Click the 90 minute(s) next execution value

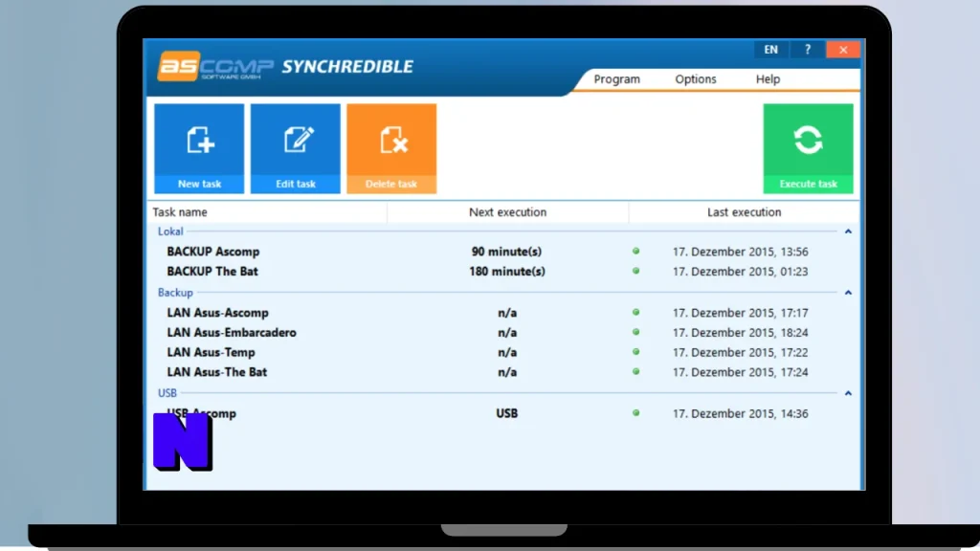coord(507,252)
